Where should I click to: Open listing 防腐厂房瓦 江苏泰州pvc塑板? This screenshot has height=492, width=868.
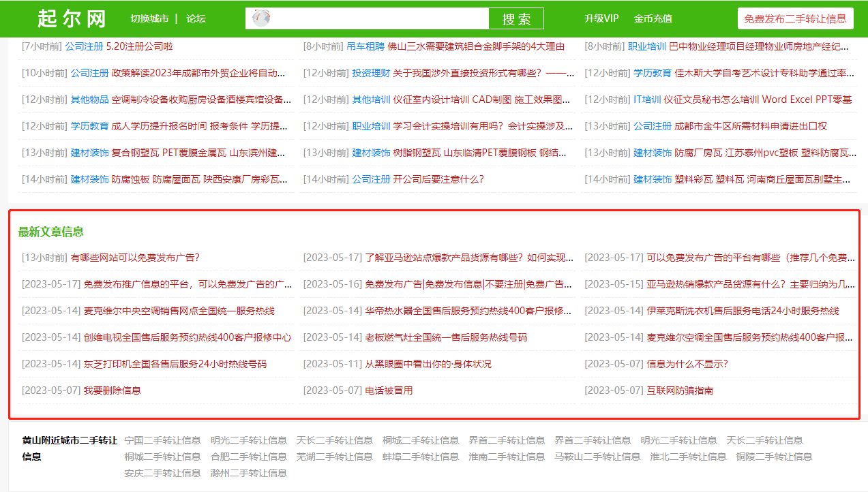point(765,153)
